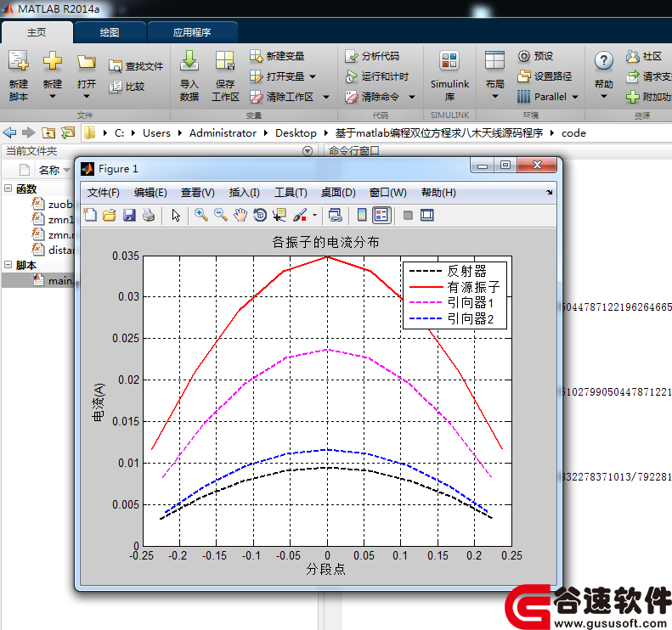Open Figure 1 窗口(W) menu
Viewport: 672px width, 630px height.
(x=388, y=193)
